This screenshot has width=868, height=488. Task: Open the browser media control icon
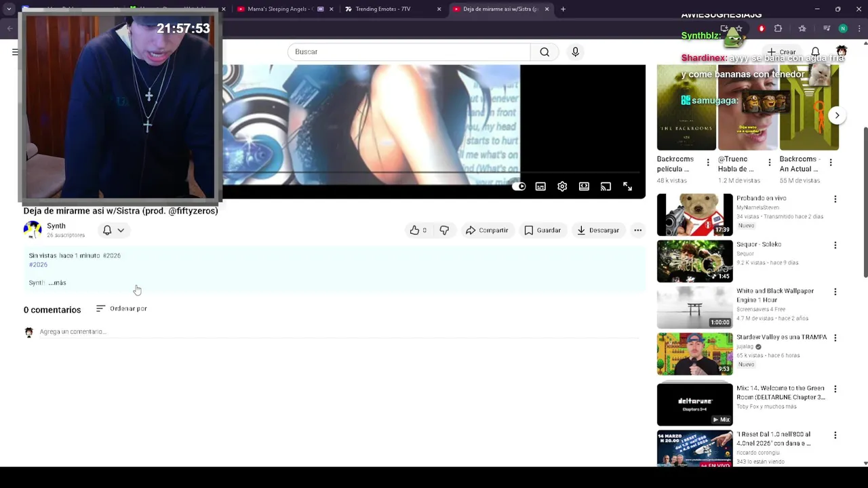pos(827,28)
